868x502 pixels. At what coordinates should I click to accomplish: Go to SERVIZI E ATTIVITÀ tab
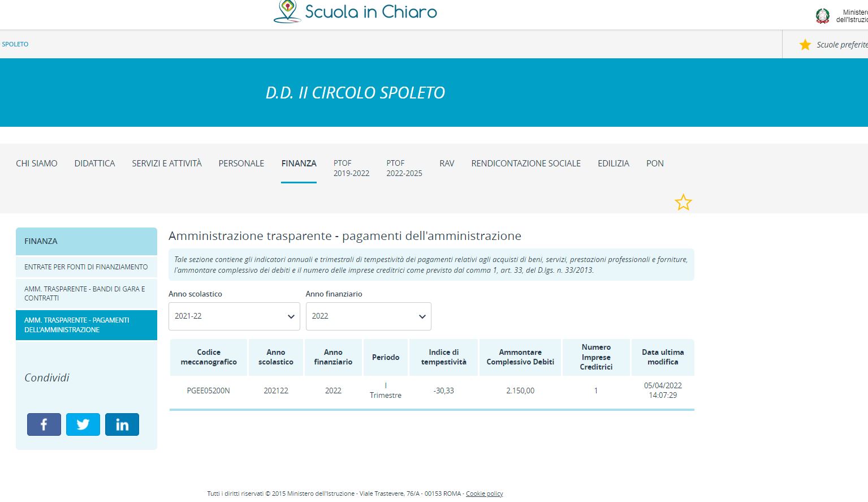pyautogui.click(x=167, y=164)
